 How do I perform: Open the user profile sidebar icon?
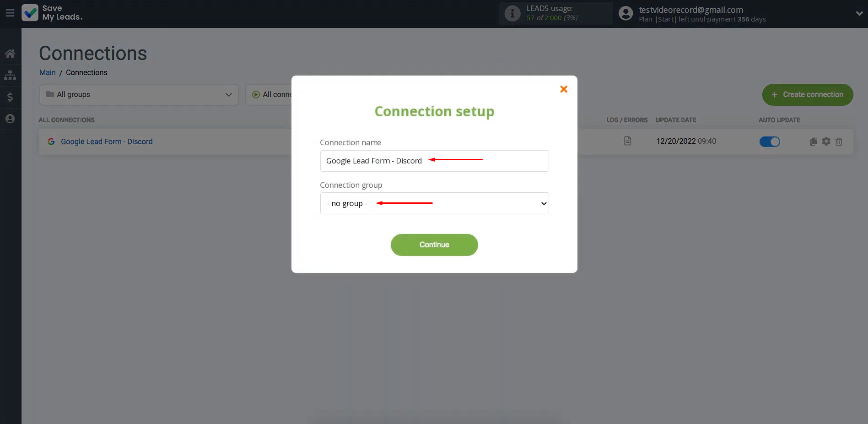pyautogui.click(x=10, y=119)
